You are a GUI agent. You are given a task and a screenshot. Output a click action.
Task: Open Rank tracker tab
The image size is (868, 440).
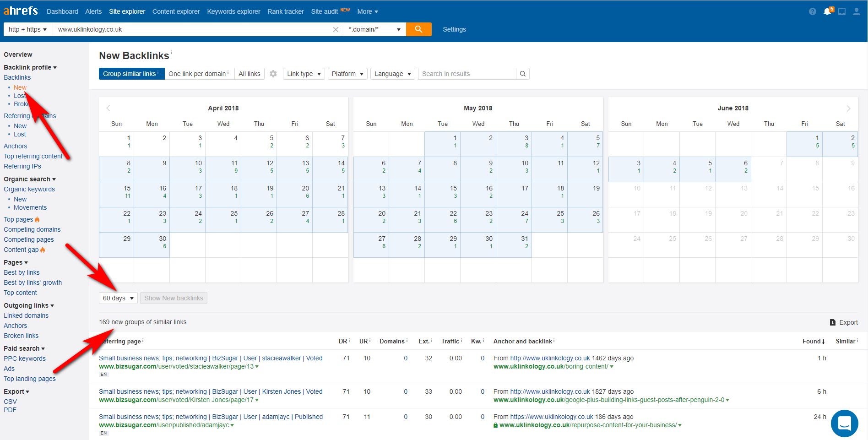286,11
